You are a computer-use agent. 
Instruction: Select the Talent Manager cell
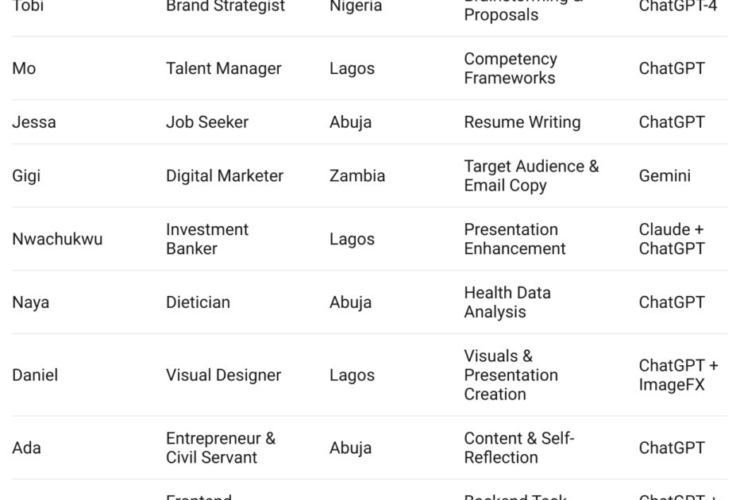coord(223,69)
